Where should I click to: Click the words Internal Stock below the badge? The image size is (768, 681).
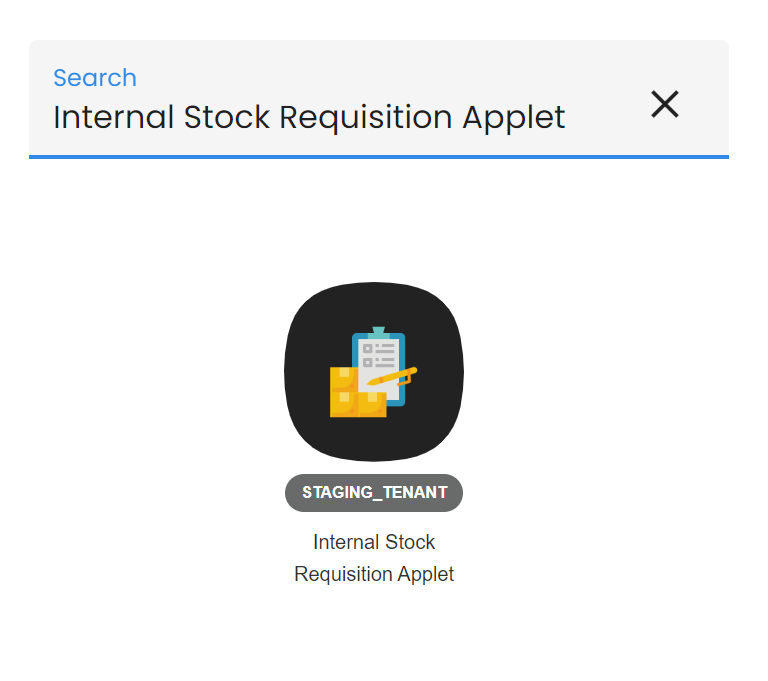coord(374,542)
